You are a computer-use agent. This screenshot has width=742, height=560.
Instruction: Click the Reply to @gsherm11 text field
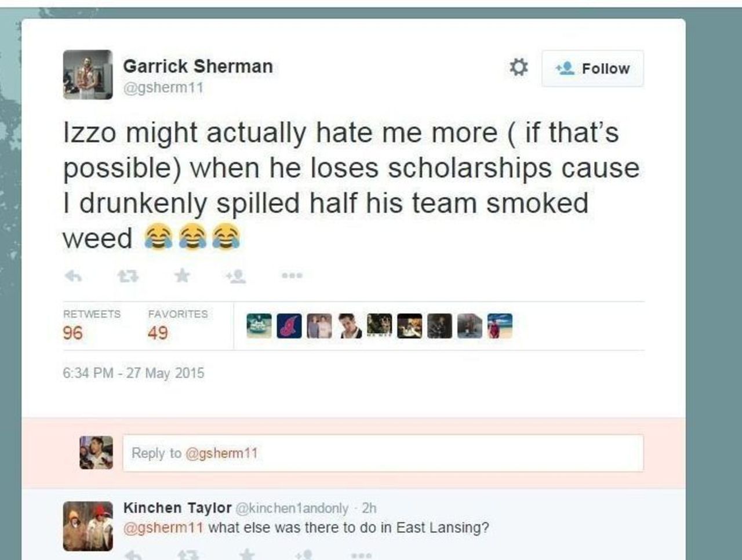coord(383,453)
